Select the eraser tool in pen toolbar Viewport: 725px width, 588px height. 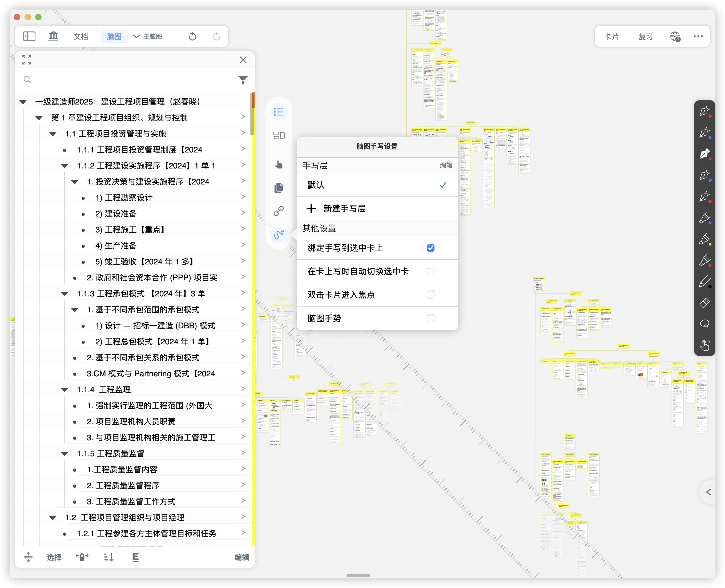(704, 303)
